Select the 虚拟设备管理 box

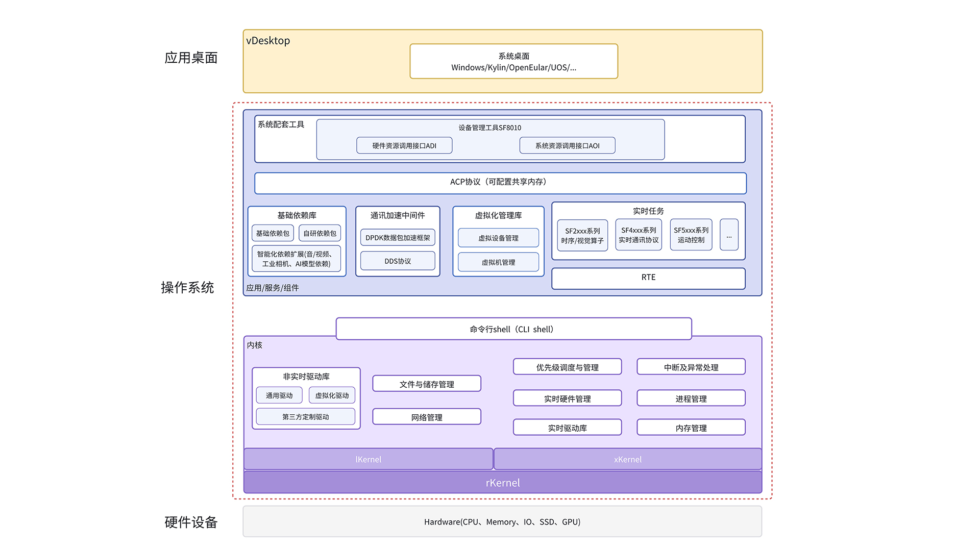pyautogui.click(x=498, y=238)
